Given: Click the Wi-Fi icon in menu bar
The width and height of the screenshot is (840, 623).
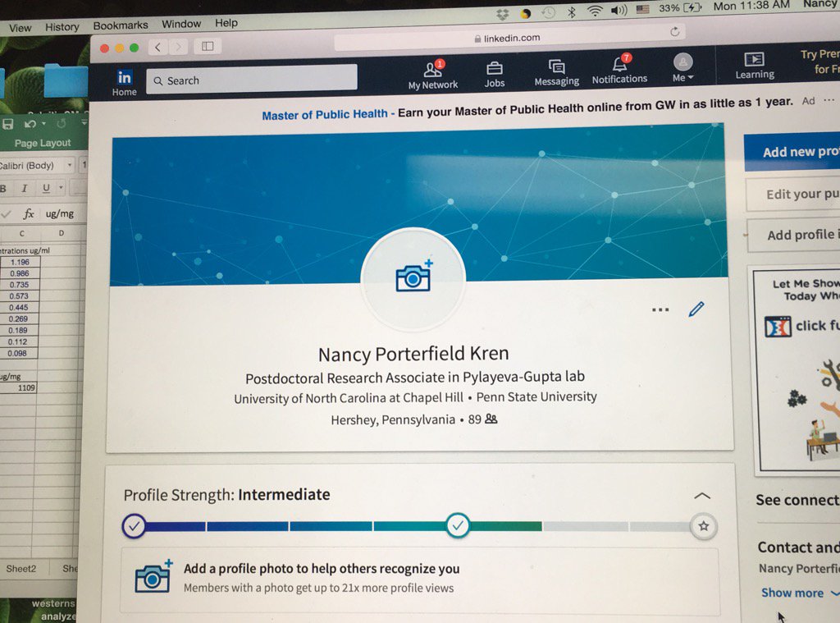Looking at the screenshot, I should click(x=595, y=11).
